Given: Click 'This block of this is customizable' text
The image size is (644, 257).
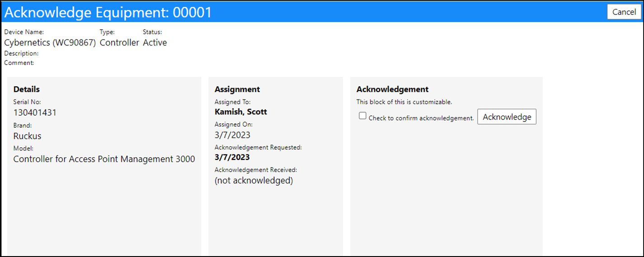Looking at the screenshot, I should [x=404, y=102].
